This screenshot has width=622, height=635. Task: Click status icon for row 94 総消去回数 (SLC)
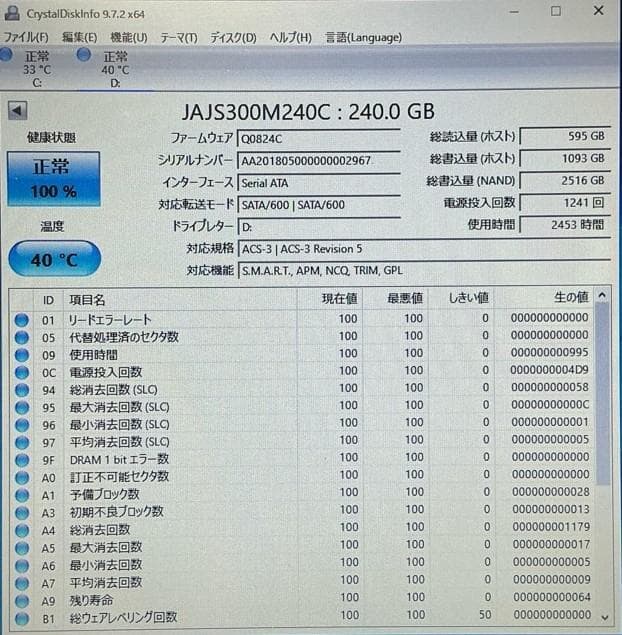pyautogui.click(x=21, y=390)
